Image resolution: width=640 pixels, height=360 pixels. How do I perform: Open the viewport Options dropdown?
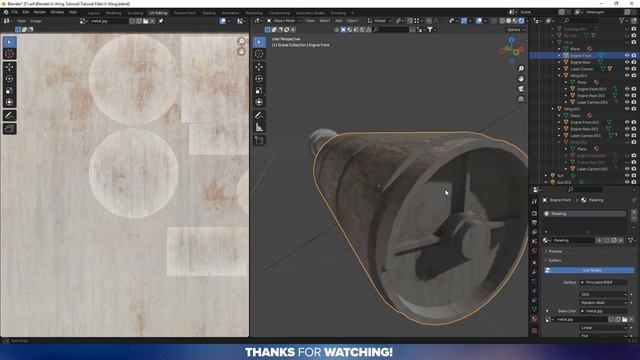(515, 29)
